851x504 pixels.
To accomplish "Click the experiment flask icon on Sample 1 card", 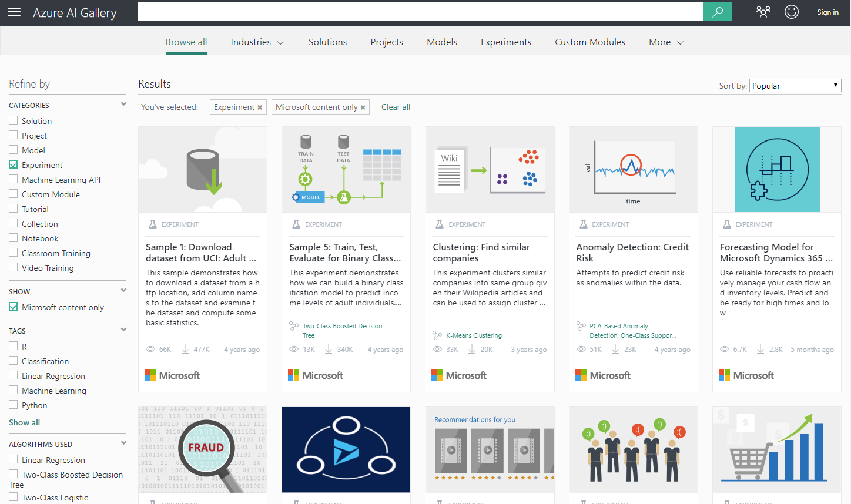I will click(153, 224).
